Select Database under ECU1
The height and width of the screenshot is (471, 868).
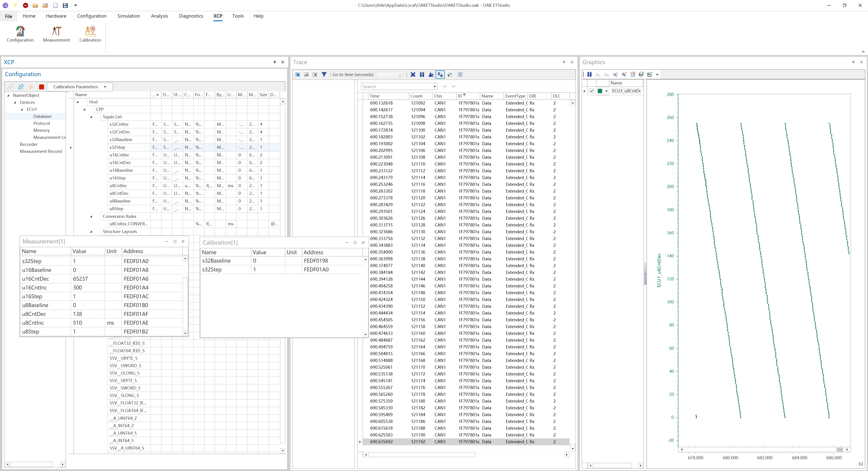tap(42, 116)
